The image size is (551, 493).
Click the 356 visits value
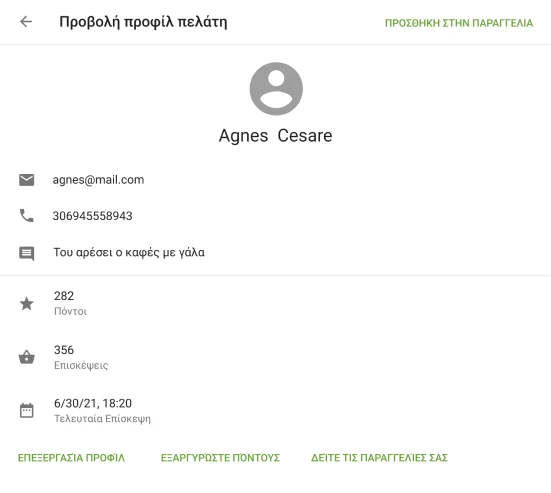64,350
